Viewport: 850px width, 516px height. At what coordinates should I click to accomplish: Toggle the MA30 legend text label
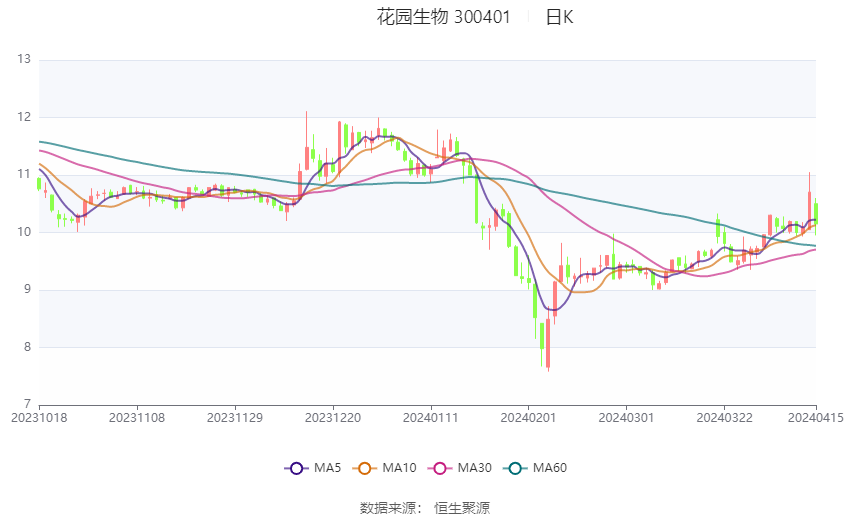(x=473, y=468)
